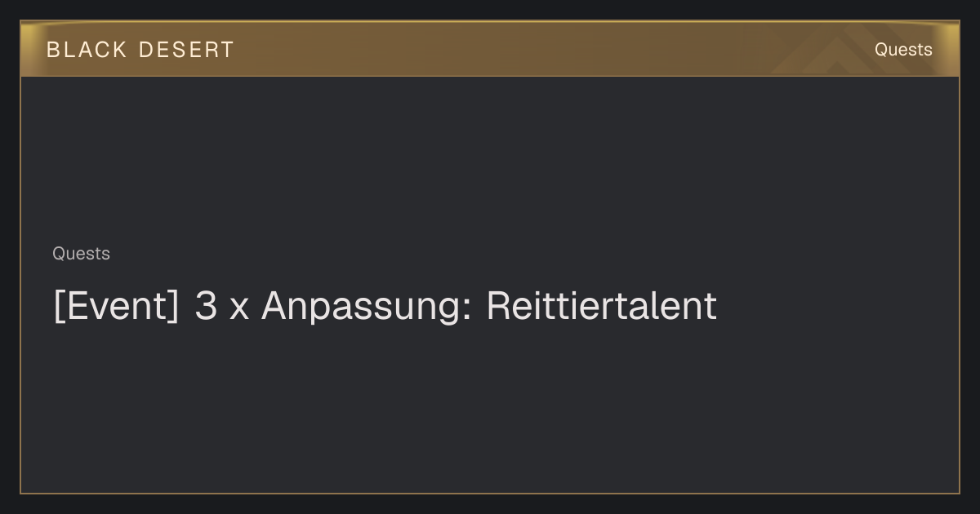Click the word DESERT in the logo
980x514 pixels.
pyautogui.click(x=186, y=50)
